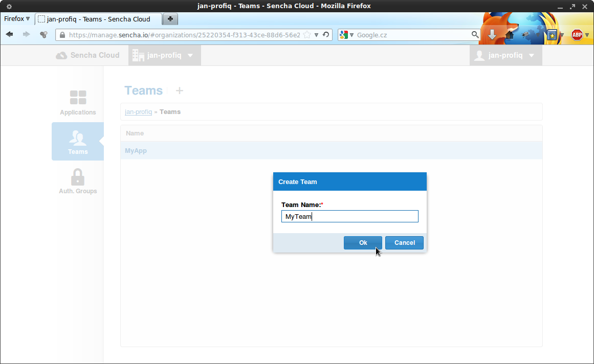Open the Applications sidebar section

pos(78,103)
